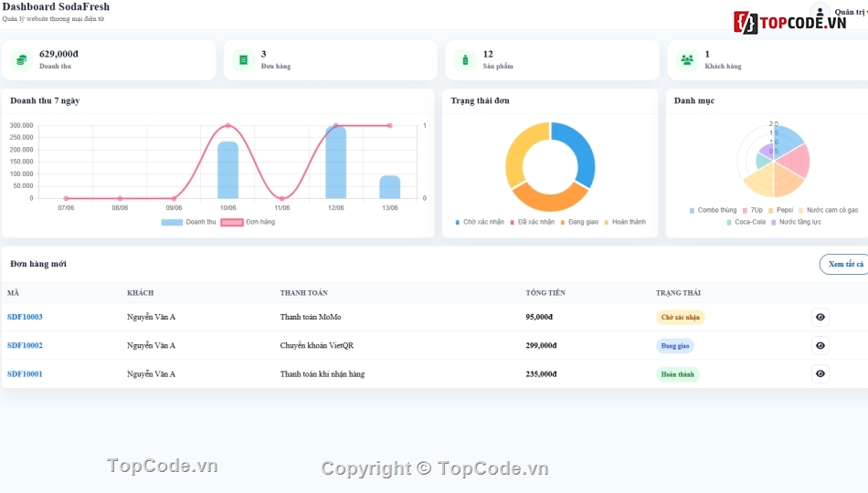Open order link SDF10001
The image size is (868, 493).
25,374
